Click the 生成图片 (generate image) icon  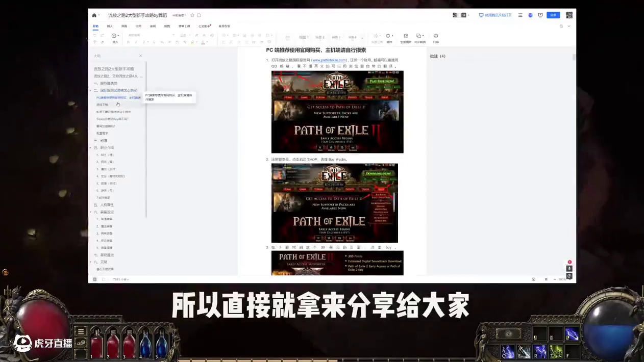pyautogui.click(x=406, y=36)
